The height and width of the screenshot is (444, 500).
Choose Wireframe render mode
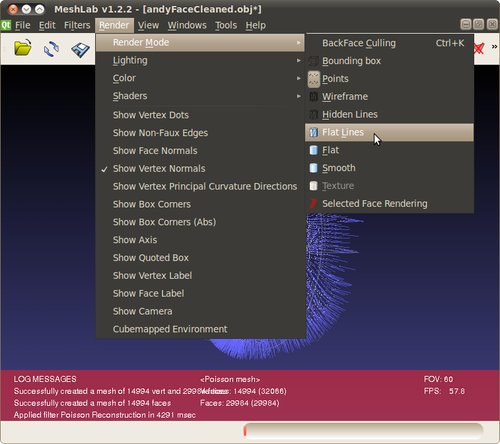pos(389,97)
